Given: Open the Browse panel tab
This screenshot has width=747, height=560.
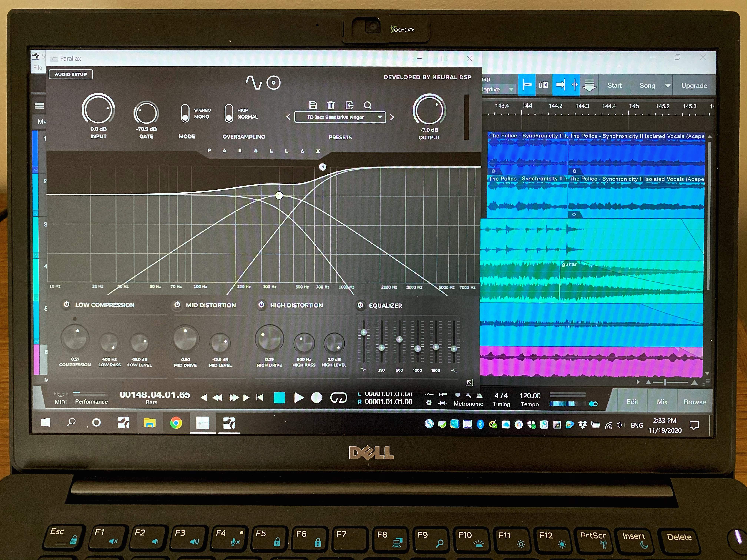Looking at the screenshot, I should point(695,402).
